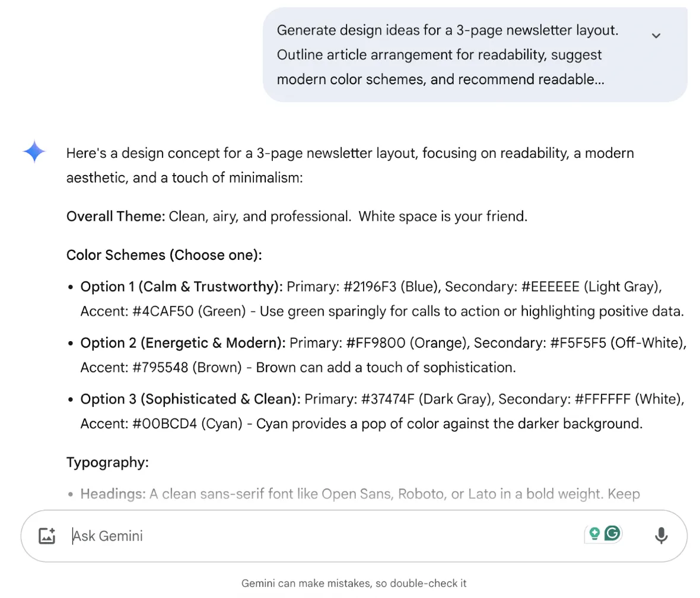Click the response intro paragraph text
This screenshot has width=700, height=598.
pos(350,166)
